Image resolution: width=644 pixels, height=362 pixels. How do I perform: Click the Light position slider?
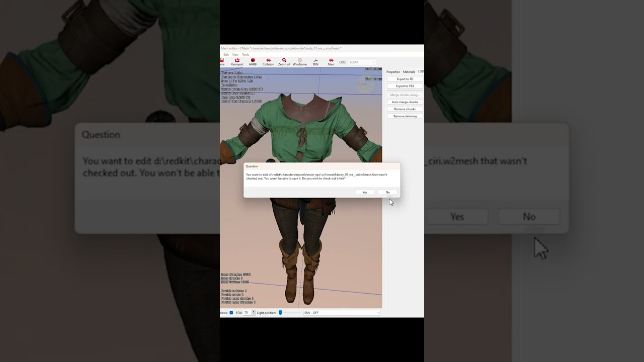280,313
